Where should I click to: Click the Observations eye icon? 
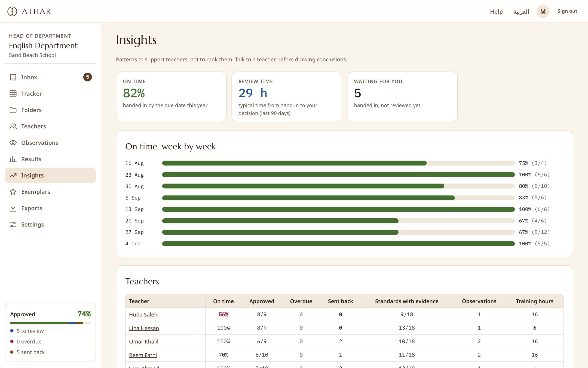coord(13,143)
